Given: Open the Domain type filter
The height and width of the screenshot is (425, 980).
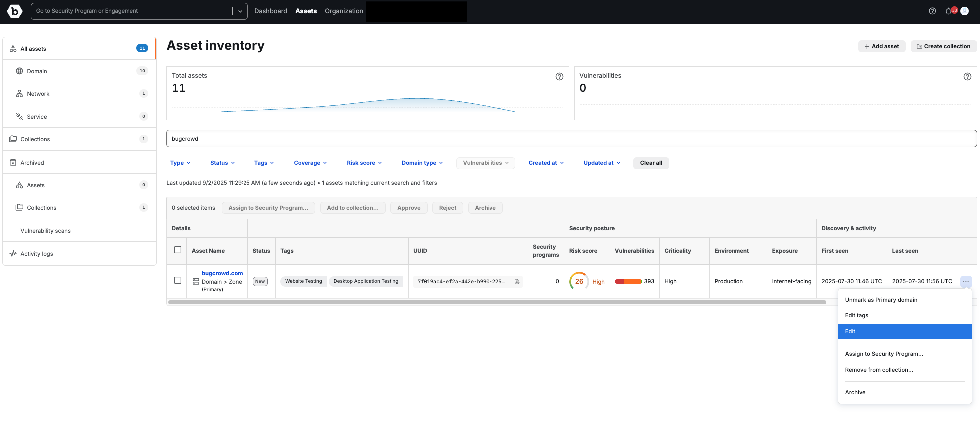Looking at the screenshot, I should click(x=422, y=163).
